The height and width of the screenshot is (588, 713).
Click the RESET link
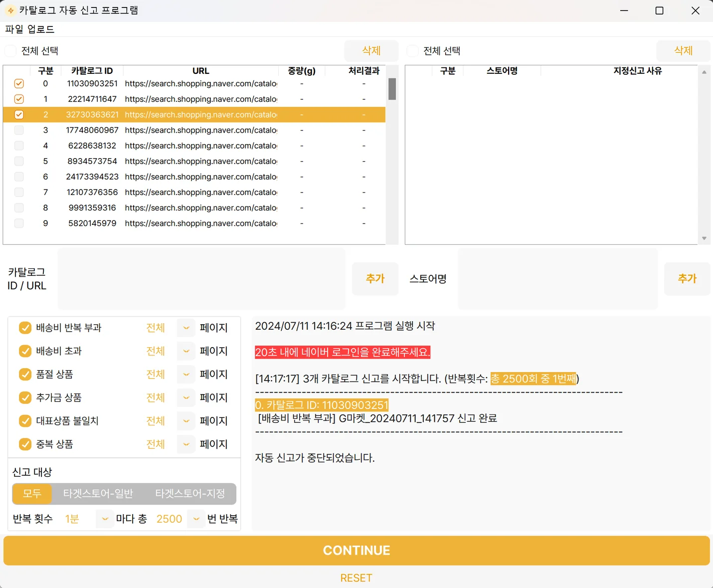pyautogui.click(x=356, y=578)
